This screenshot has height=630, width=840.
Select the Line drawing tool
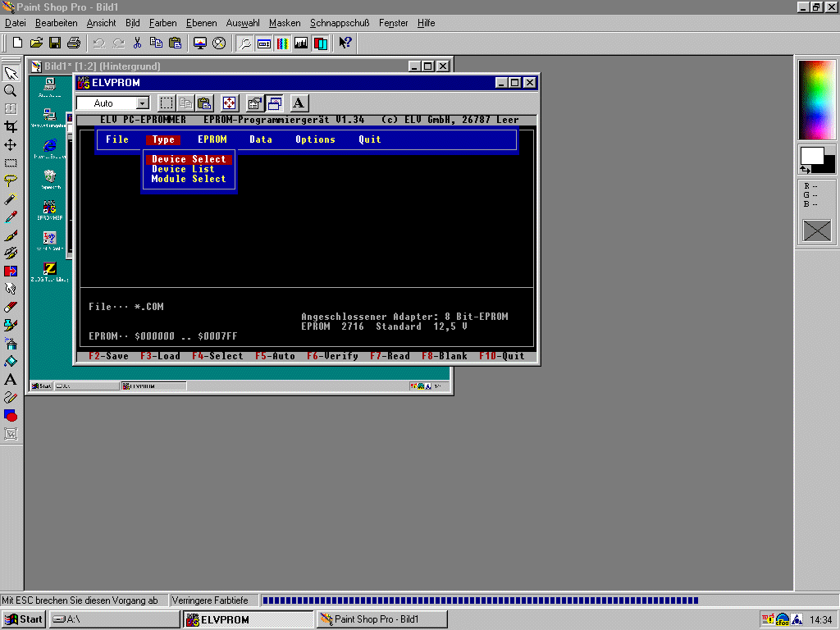click(11, 398)
